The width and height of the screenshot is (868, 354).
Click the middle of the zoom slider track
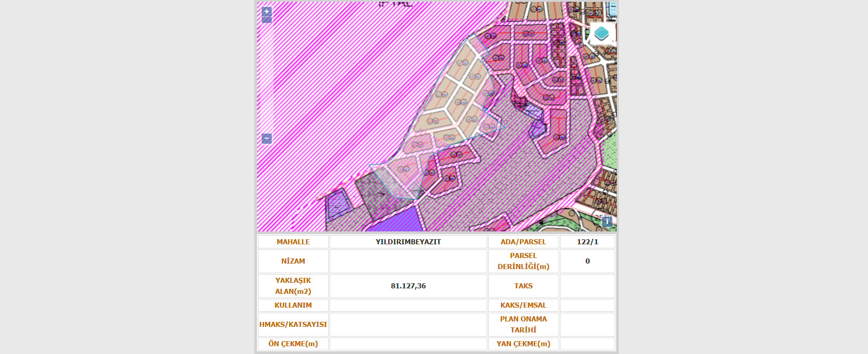pos(267,78)
